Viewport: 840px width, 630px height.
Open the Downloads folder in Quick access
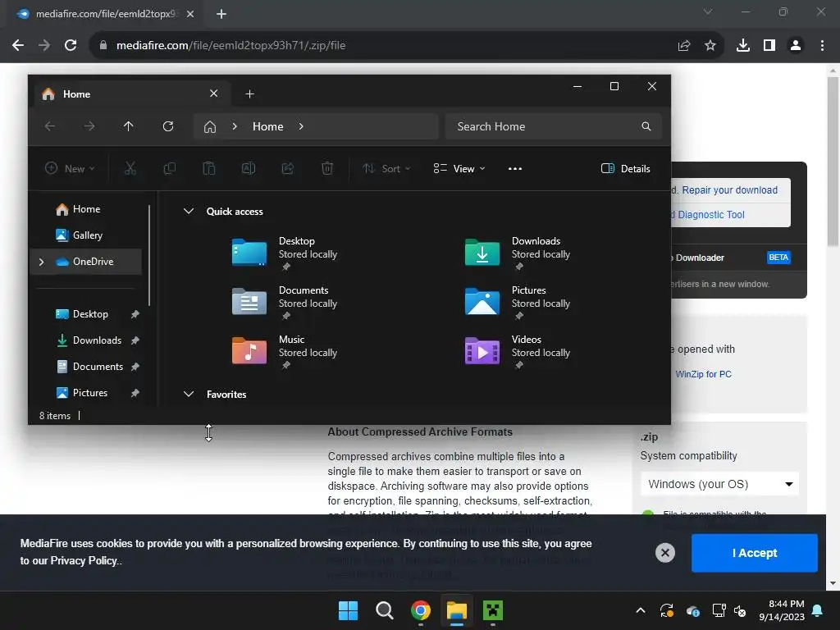[518, 253]
